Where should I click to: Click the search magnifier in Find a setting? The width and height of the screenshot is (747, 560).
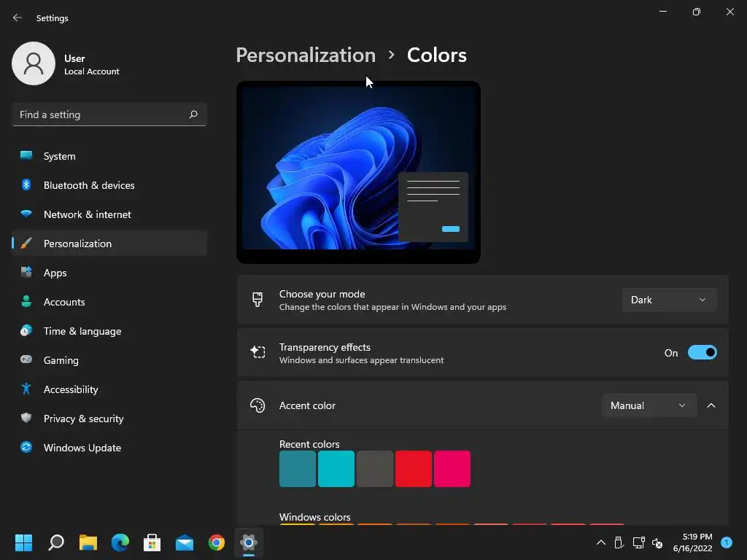point(193,114)
